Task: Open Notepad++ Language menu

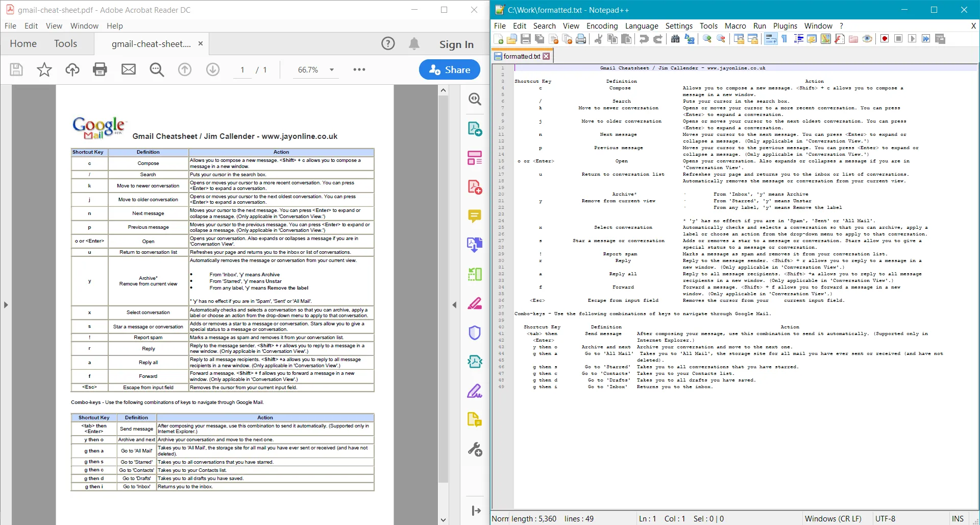Action: 642,26
